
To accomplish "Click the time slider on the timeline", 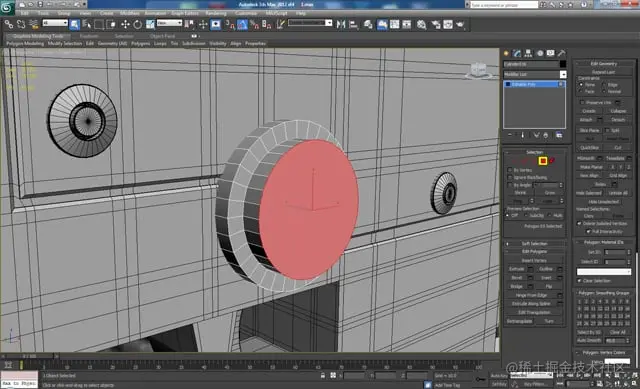I will pos(29,356).
